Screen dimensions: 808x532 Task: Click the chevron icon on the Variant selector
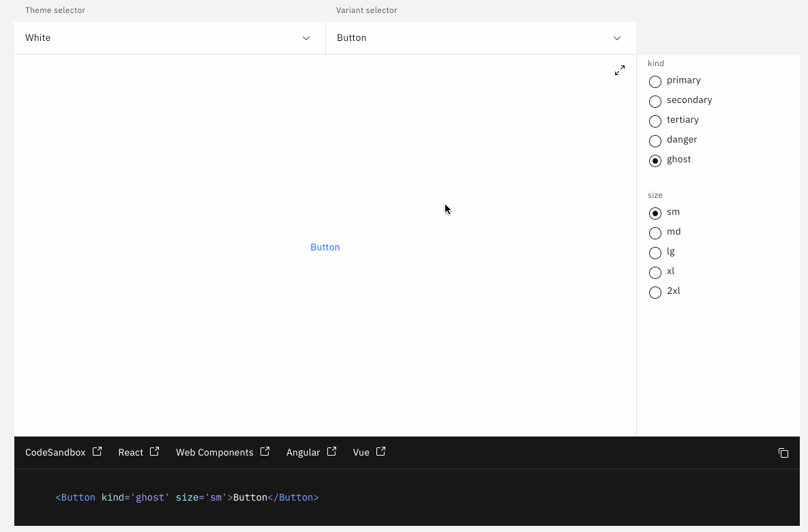pyautogui.click(x=616, y=38)
